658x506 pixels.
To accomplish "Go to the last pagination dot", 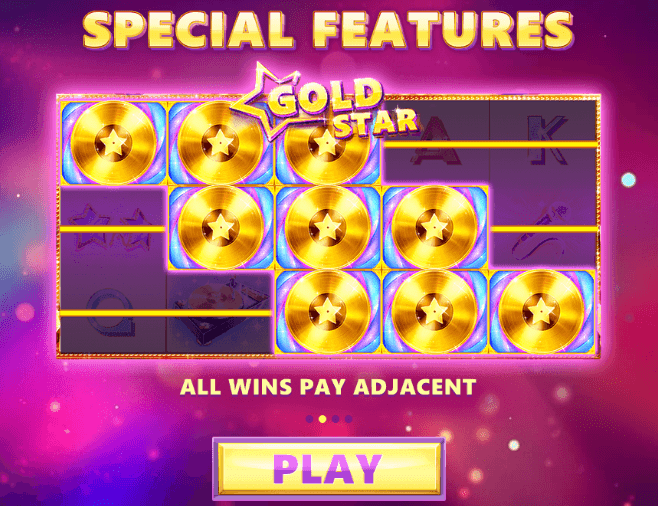I will tap(348, 419).
